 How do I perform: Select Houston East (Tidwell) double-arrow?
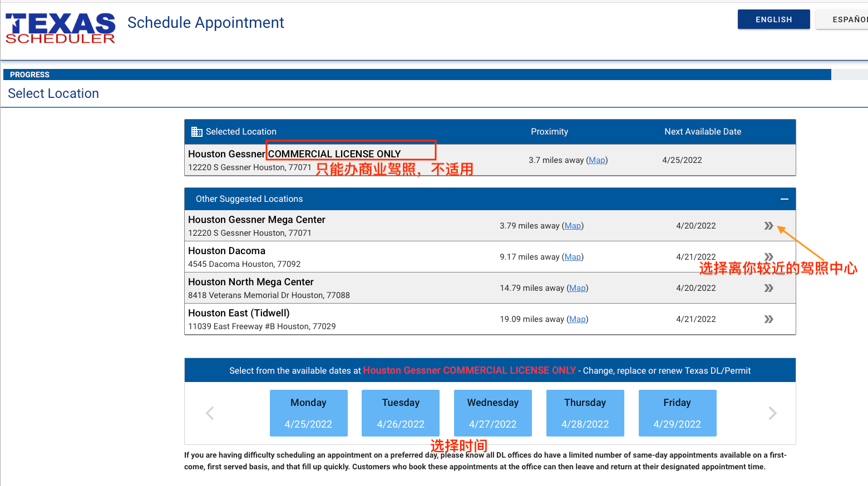pos(768,319)
